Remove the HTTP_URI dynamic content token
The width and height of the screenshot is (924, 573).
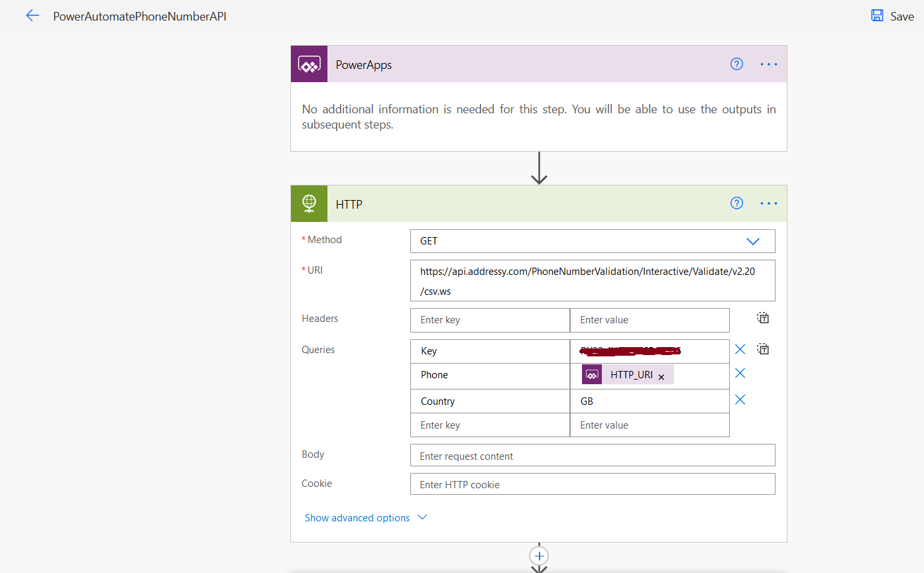661,376
